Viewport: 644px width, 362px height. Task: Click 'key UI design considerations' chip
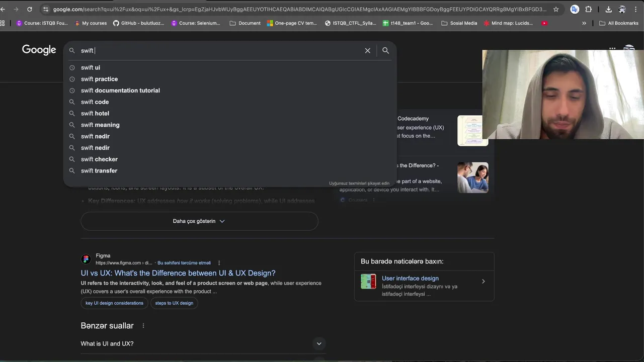[x=114, y=303]
